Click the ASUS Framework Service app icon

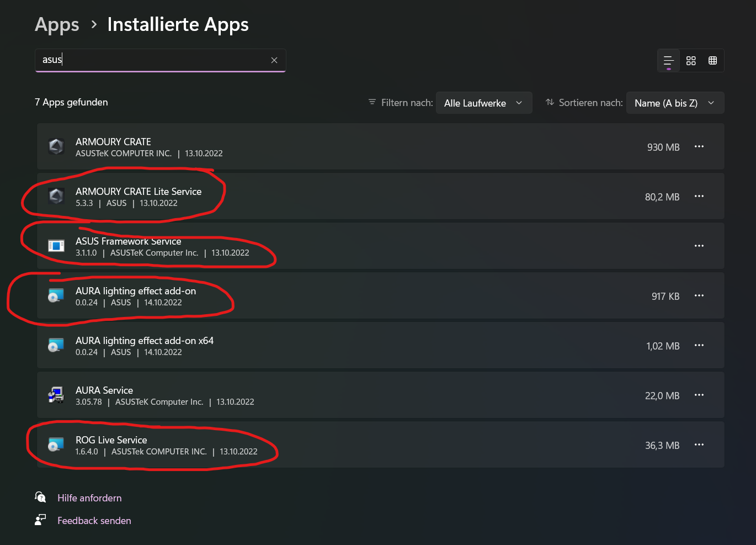point(56,246)
